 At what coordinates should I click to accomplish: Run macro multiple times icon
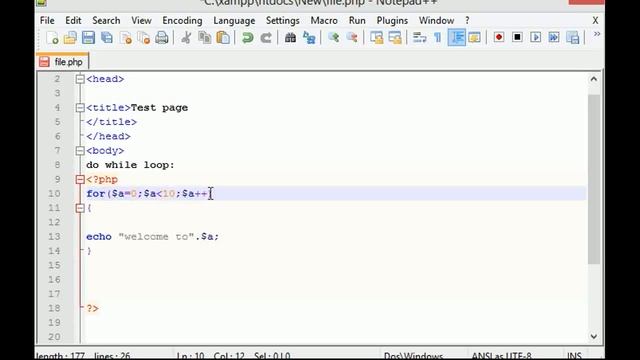coord(554,38)
